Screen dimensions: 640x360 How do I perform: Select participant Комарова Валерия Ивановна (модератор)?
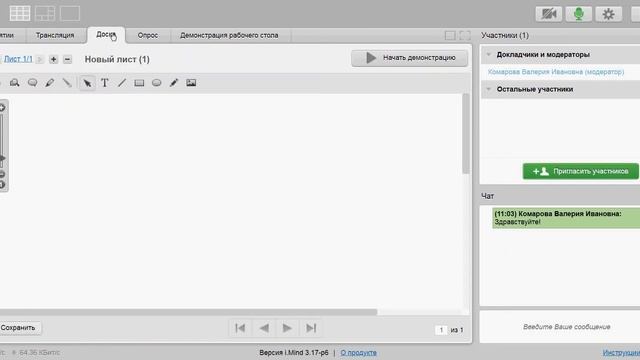pyautogui.click(x=556, y=72)
